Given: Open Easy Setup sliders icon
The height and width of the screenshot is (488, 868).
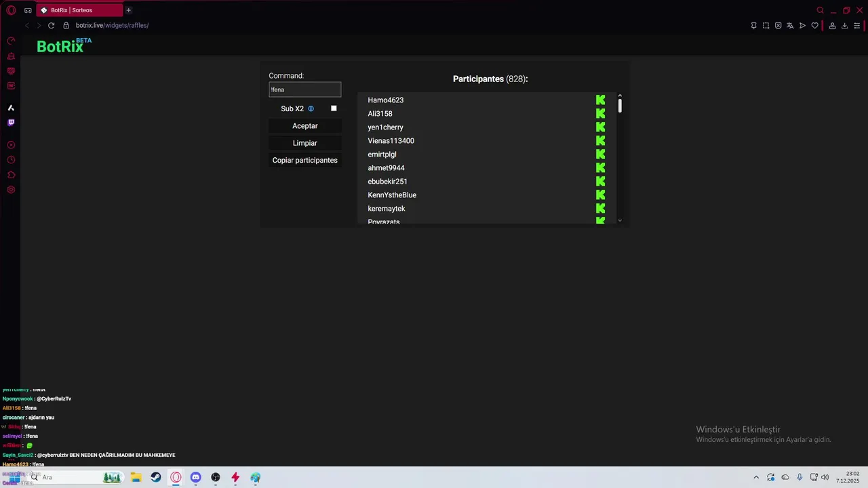Looking at the screenshot, I should pos(857,26).
